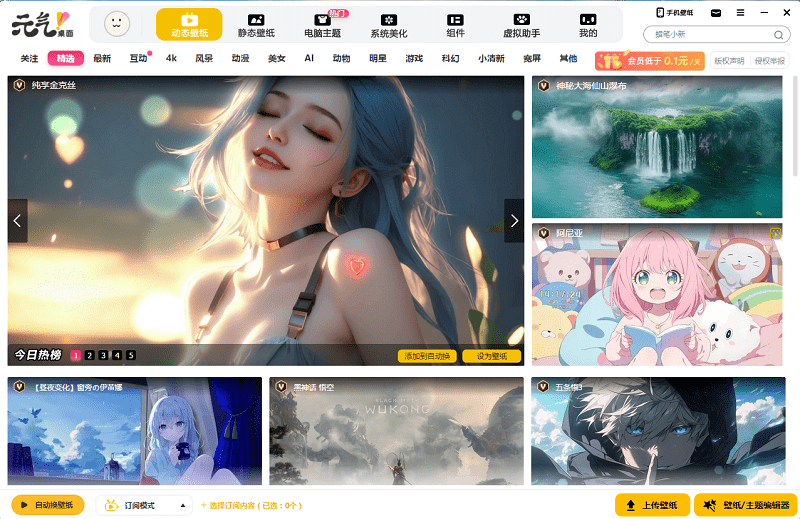800x519 pixels.
Task: Open the 静态壁纸 static wallpaper section
Action: [x=256, y=25]
